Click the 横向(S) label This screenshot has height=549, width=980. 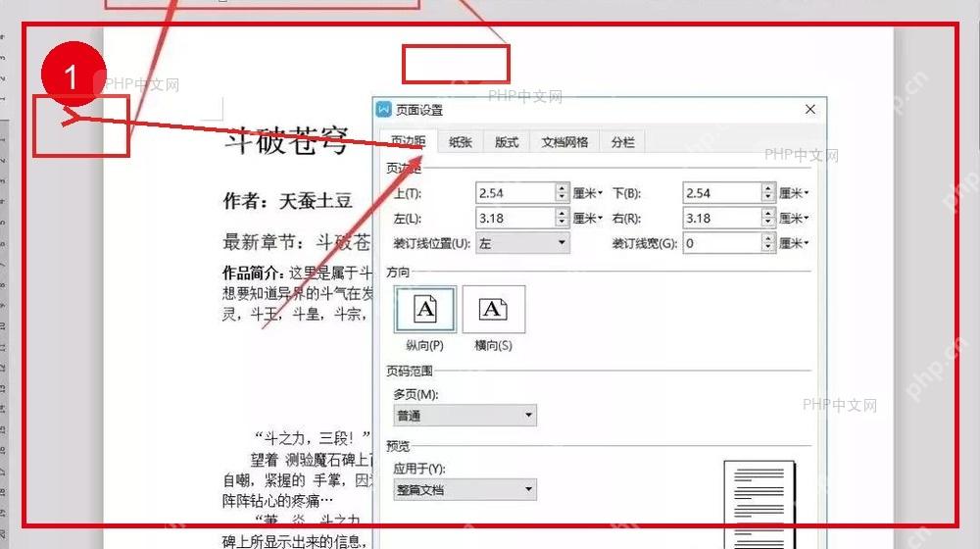pyautogui.click(x=493, y=345)
